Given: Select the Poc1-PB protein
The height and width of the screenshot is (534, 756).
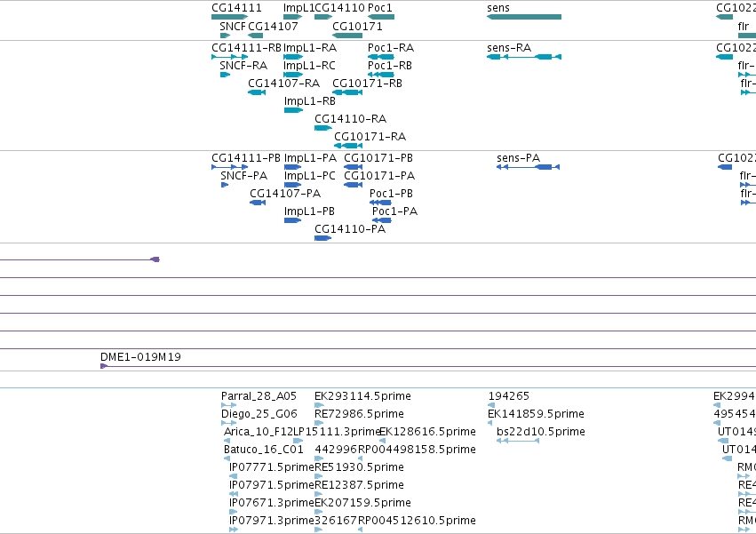Looking at the screenshot, I should (380, 203).
